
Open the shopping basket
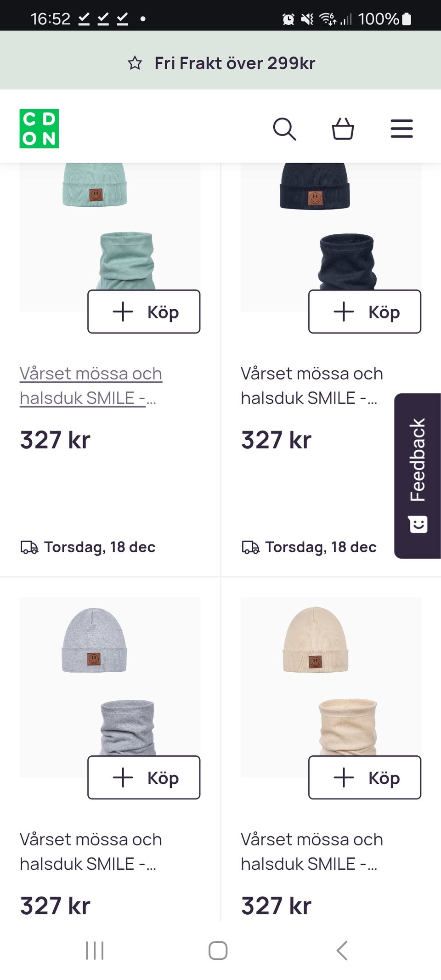343,129
